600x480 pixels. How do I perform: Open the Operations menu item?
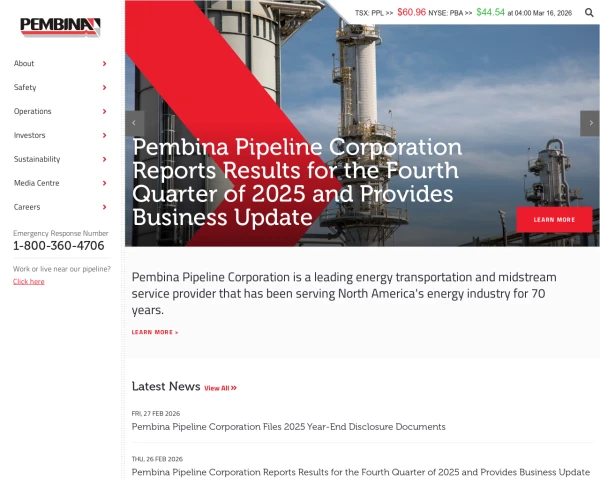[x=33, y=111]
